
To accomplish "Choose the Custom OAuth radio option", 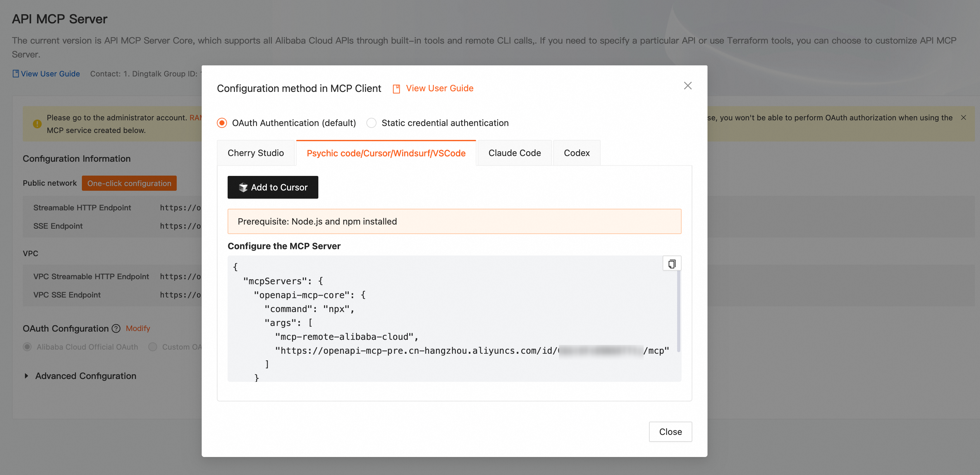I will (153, 347).
